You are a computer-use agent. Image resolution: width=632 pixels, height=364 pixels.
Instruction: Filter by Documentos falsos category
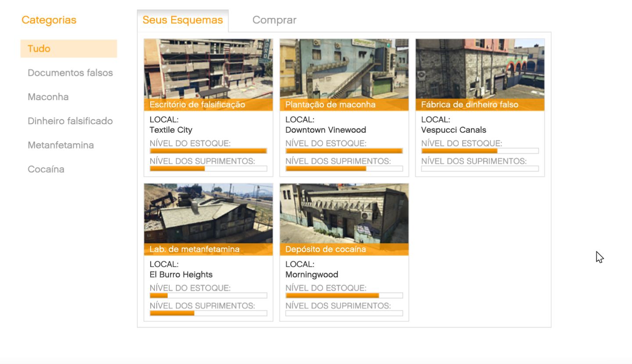(x=70, y=73)
